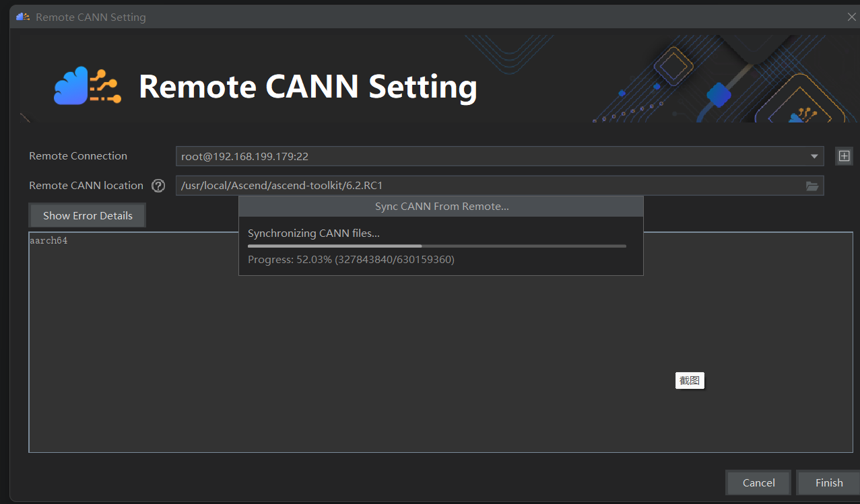The image size is (860, 504).
Task: Click the Remote CANN location label text
Action: click(86, 186)
